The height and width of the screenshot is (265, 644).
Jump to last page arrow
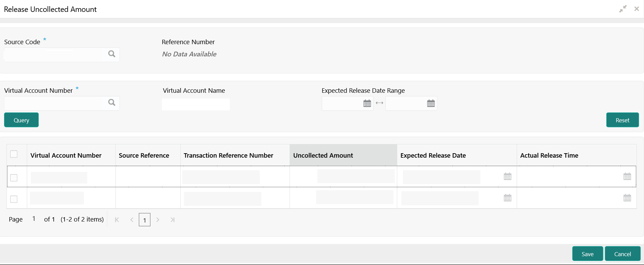pos(172,220)
